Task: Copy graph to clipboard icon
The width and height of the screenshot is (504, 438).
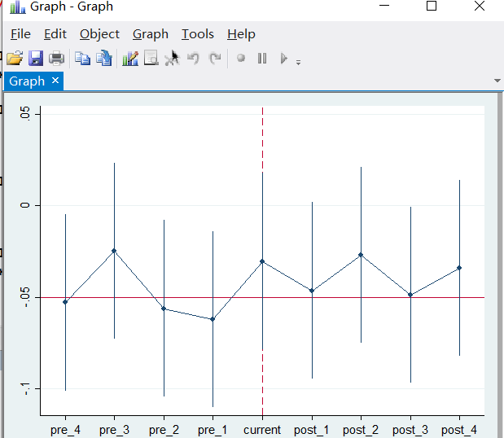Action: tap(82, 58)
